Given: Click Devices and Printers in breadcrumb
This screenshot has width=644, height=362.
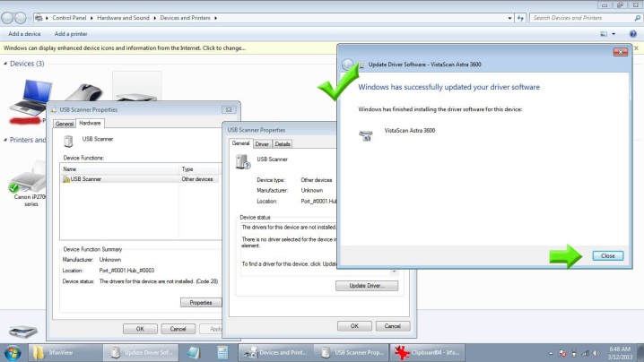Looking at the screenshot, I should point(186,18).
